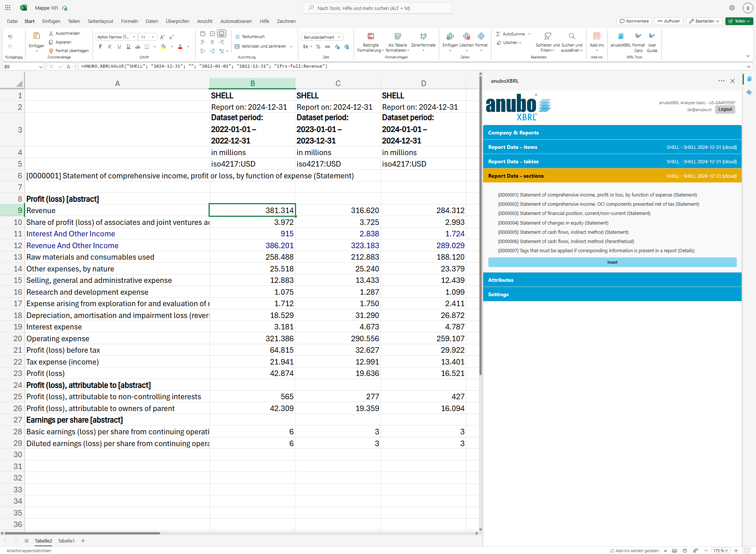Click the Format übertragen paintbrush
This screenshot has width=756, height=554.
(51, 51)
